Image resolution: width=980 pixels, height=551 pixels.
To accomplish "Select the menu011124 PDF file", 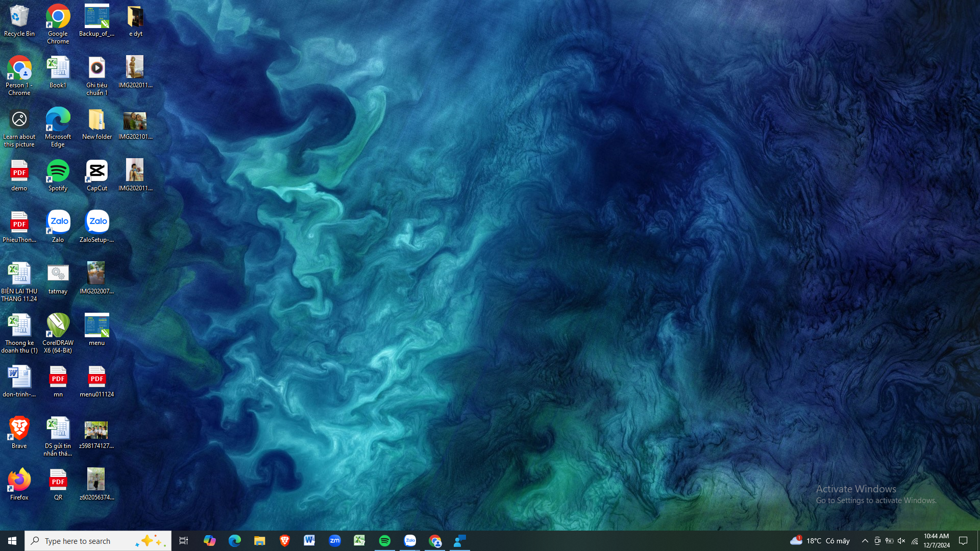I will [x=96, y=381].
